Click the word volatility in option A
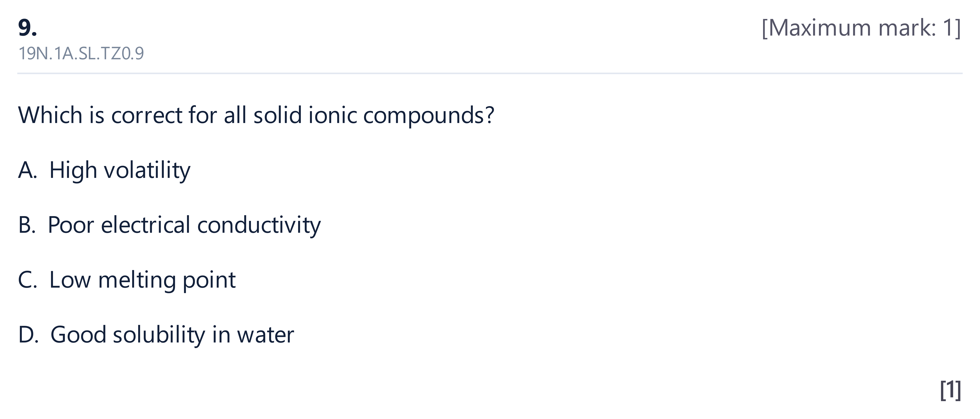 pos(147,170)
